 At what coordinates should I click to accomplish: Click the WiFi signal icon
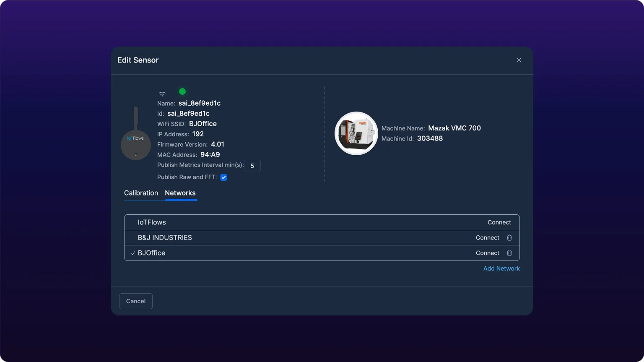(162, 94)
